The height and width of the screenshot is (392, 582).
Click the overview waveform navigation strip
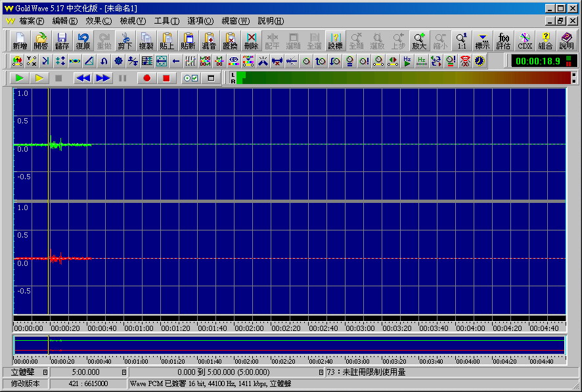click(x=289, y=345)
